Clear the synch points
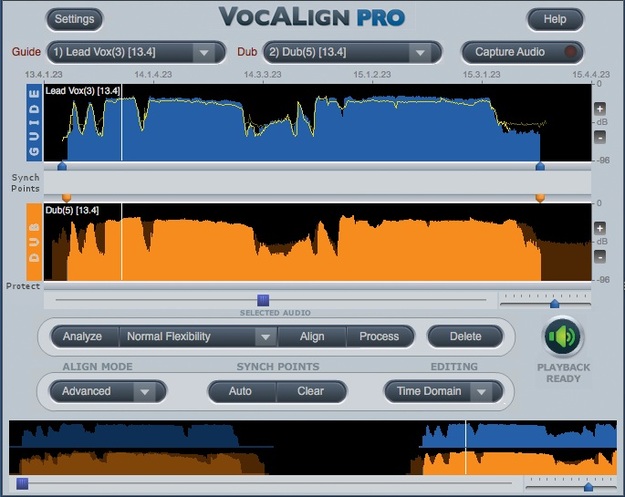 pyautogui.click(x=311, y=391)
